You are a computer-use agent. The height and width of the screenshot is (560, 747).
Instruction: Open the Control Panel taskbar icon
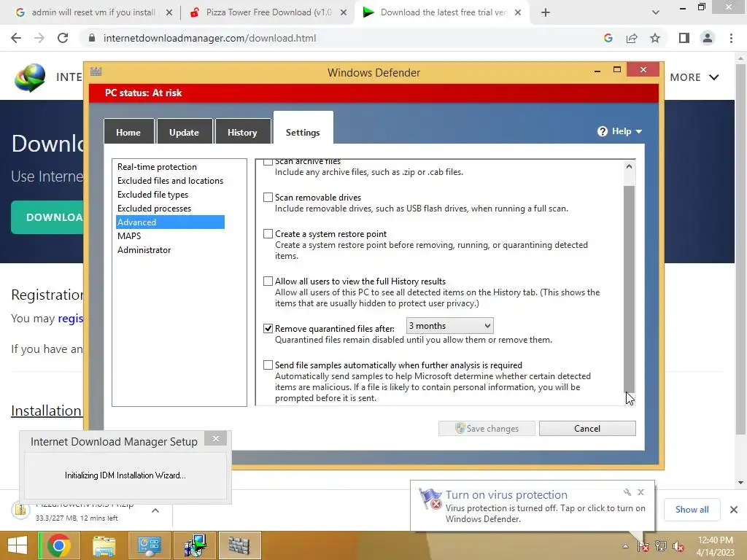[149, 545]
